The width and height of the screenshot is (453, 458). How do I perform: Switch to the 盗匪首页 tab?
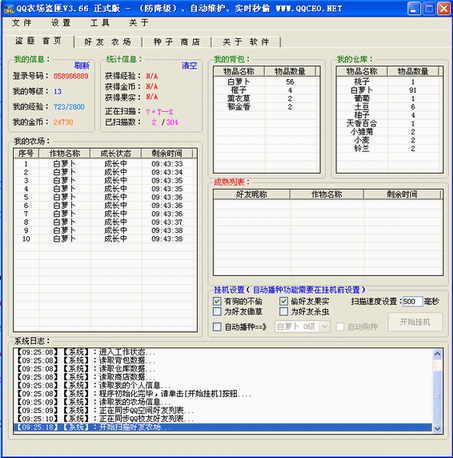[x=38, y=41]
